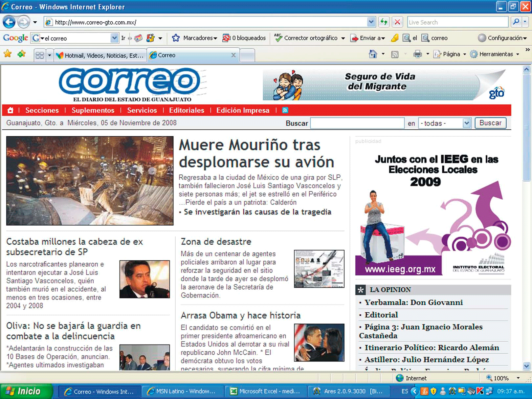Click the Live Search magnifier icon
Viewport: 532px width, 399px height.
[x=516, y=22]
